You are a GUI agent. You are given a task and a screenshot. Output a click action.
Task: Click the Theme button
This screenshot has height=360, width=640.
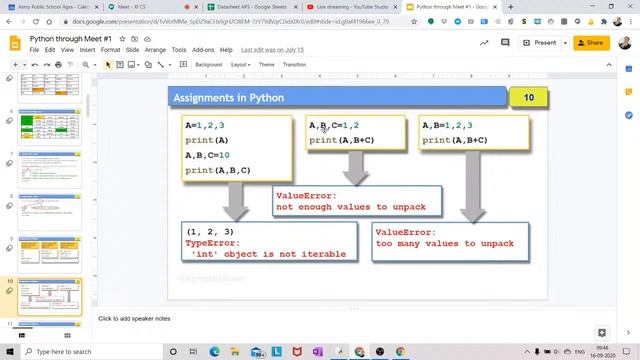[x=267, y=64]
